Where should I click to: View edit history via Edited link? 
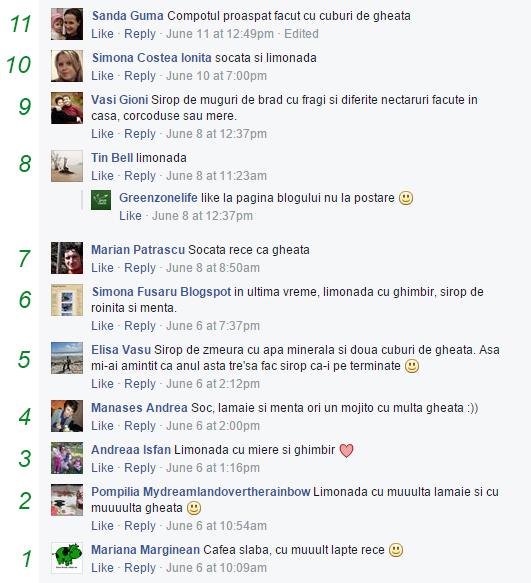[301, 34]
